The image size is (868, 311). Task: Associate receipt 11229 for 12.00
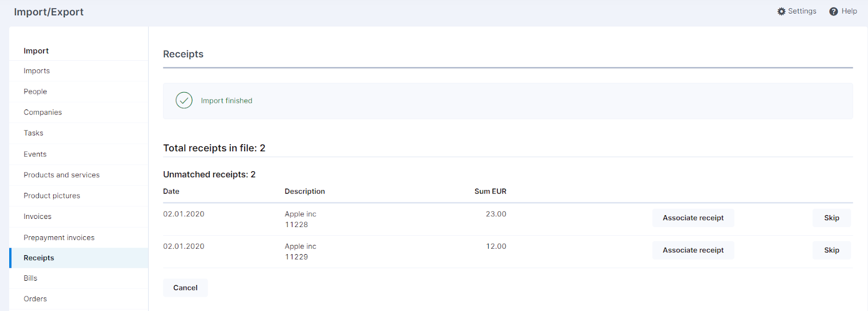693,250
